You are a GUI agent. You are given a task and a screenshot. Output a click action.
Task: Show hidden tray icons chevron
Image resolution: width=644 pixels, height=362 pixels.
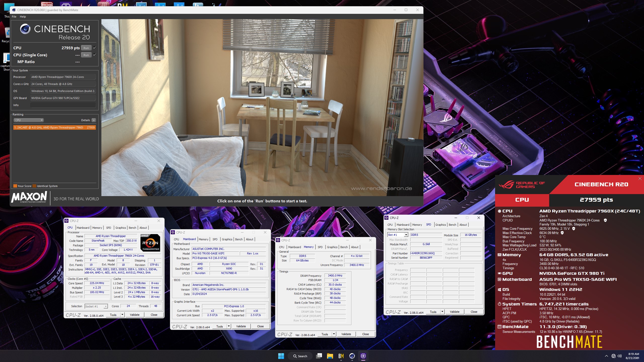tap(607, 356)
